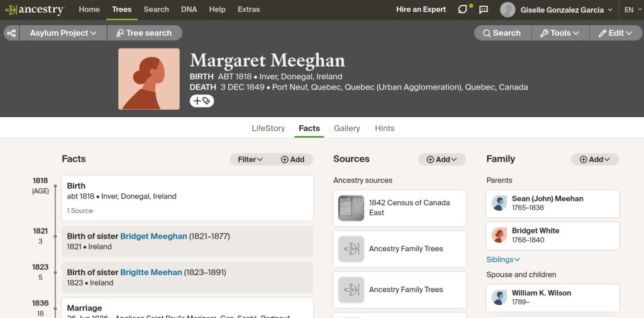
Task: Switch to the LifeStory tab
Action: pos(268,128)
